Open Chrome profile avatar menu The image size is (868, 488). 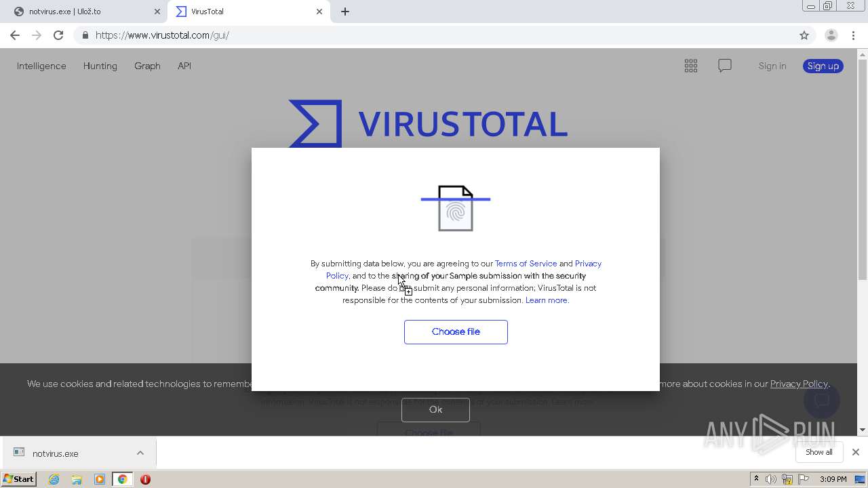(x=831, y=35)
